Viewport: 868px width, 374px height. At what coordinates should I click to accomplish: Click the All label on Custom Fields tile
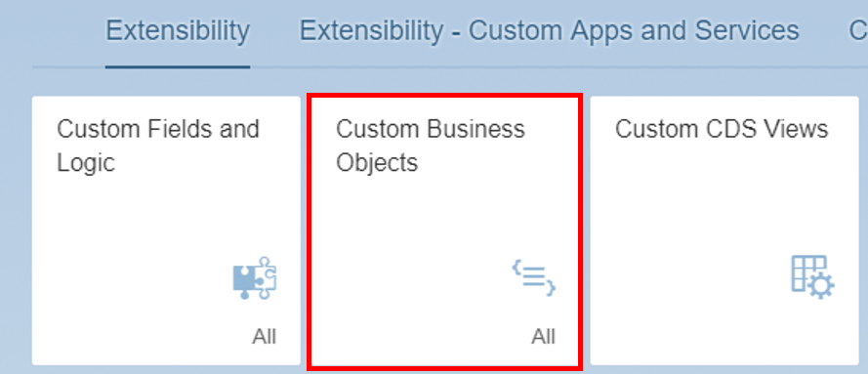point(264,337)
